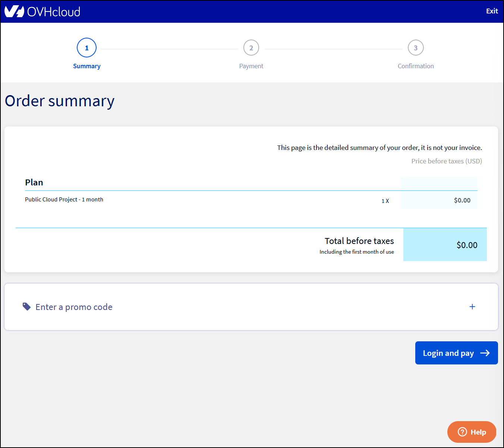Click the promo code tag icon
This screenshot has height=448, width=504.
tap(26, 307)
